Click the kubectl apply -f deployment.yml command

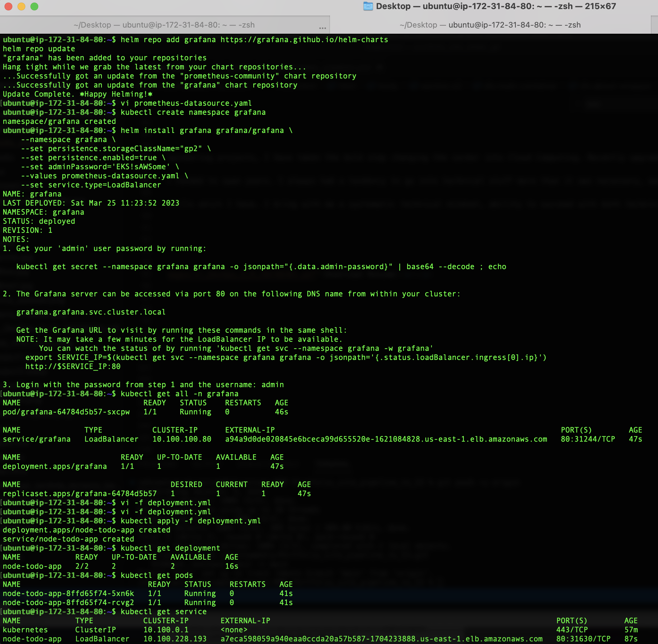[x=191, y=520]
